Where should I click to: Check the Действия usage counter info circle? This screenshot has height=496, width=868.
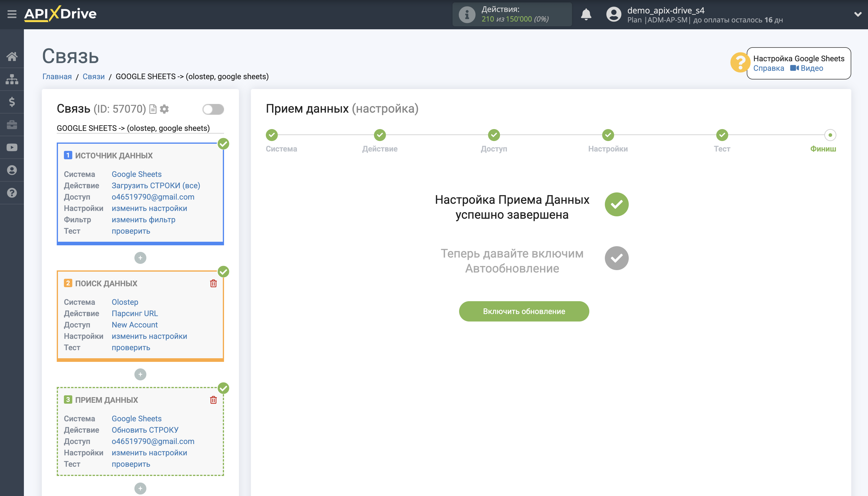click(x=466, y=14)
